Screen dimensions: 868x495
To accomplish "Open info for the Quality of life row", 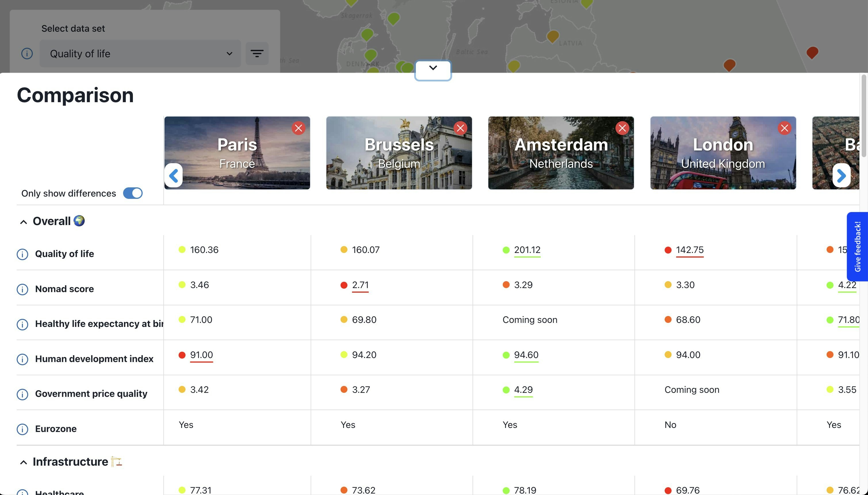I will 22,254.
